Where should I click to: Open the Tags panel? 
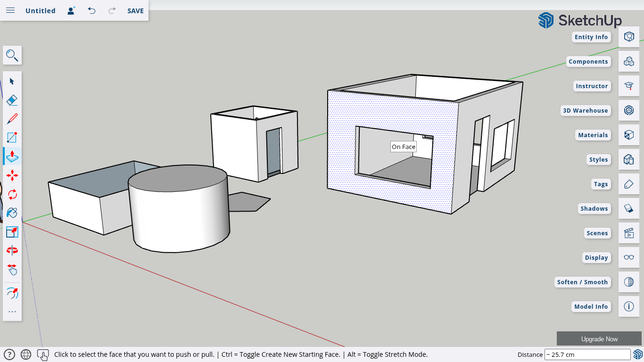tap(628, 184)
